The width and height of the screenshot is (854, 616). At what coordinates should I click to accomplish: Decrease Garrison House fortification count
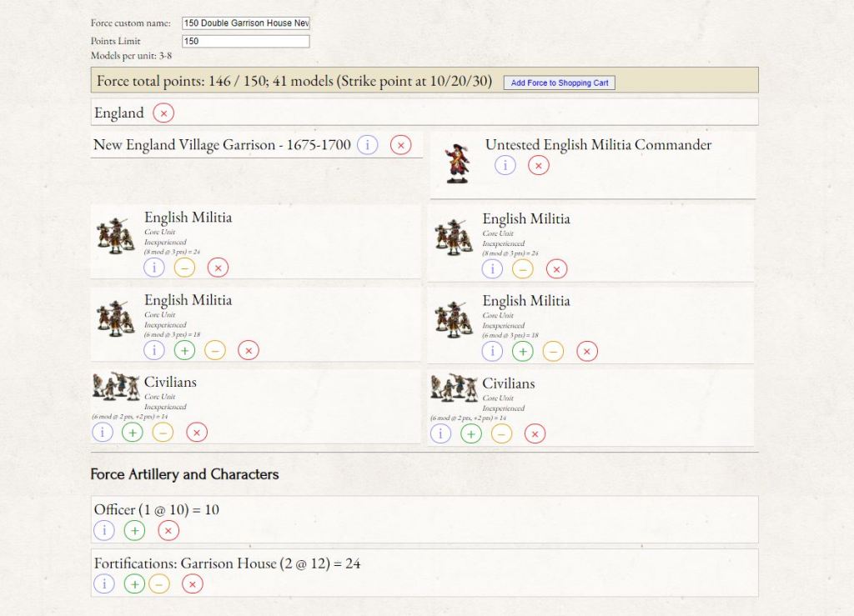click(x=158, y=584)
